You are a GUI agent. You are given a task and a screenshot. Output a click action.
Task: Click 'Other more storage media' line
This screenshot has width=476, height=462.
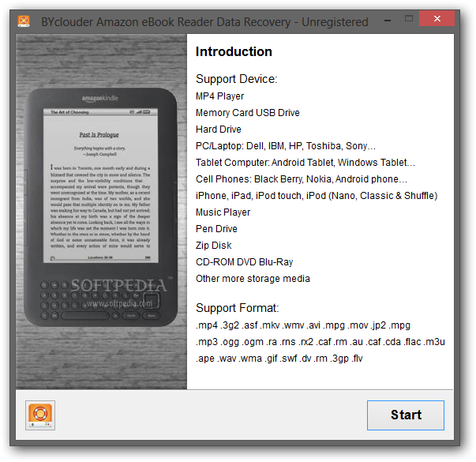point(253,279)
